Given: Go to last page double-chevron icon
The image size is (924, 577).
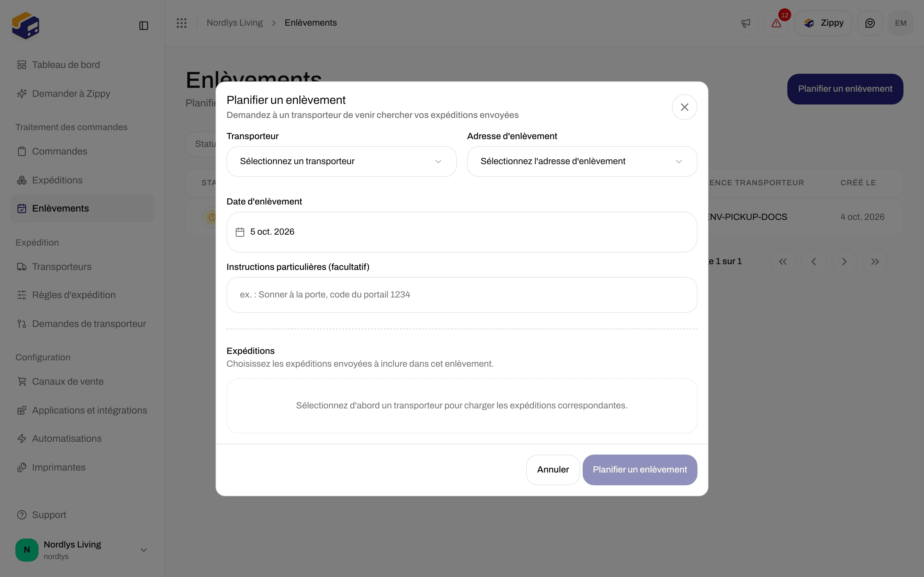Looking at the screenshot, I should point(875,261).
